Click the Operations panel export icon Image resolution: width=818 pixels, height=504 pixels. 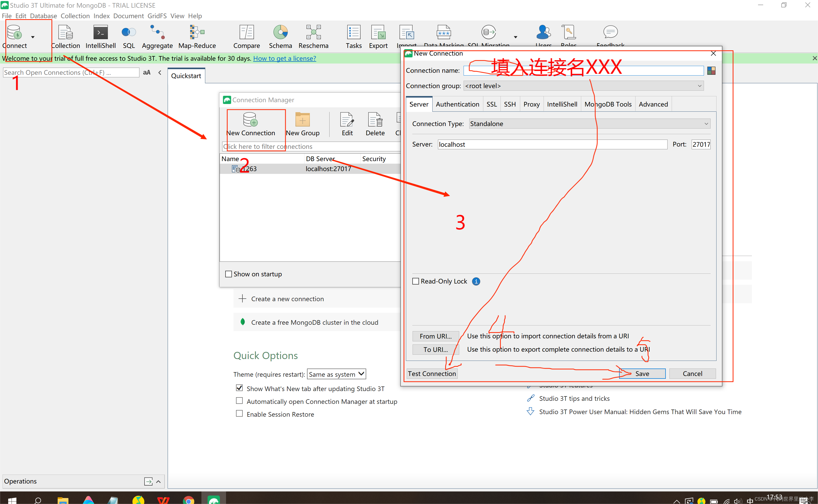148,481
